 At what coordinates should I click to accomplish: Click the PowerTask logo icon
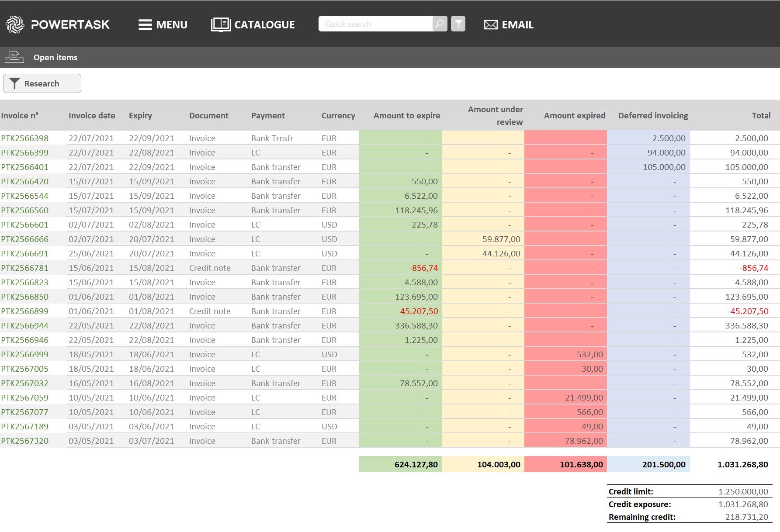(x=15, y=24)
